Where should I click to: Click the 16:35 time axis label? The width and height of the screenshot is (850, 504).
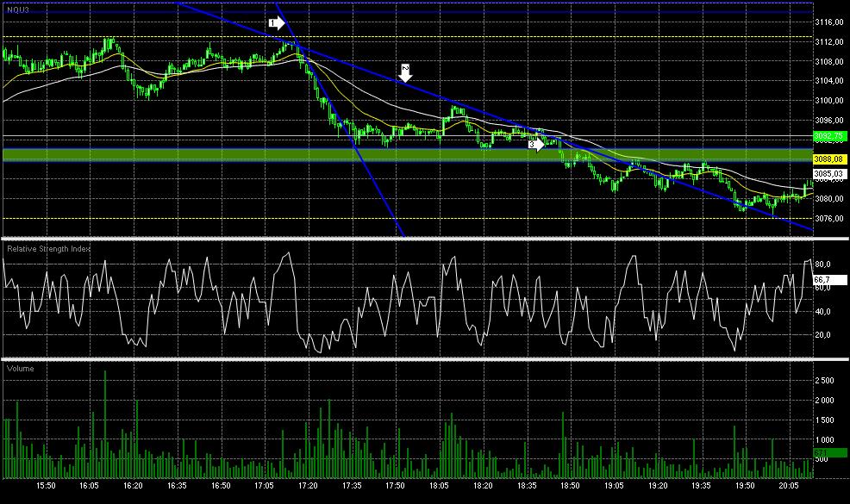[178, 486]
